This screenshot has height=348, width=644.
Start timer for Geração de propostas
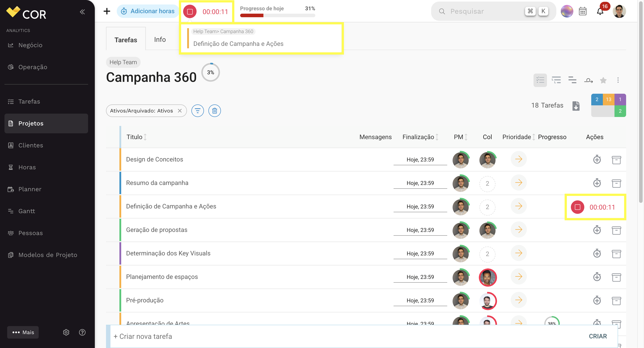click(597, 230)
